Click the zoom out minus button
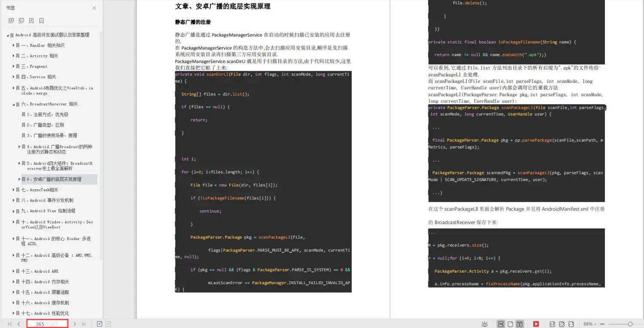644x328 pixels. coord(602,324)
